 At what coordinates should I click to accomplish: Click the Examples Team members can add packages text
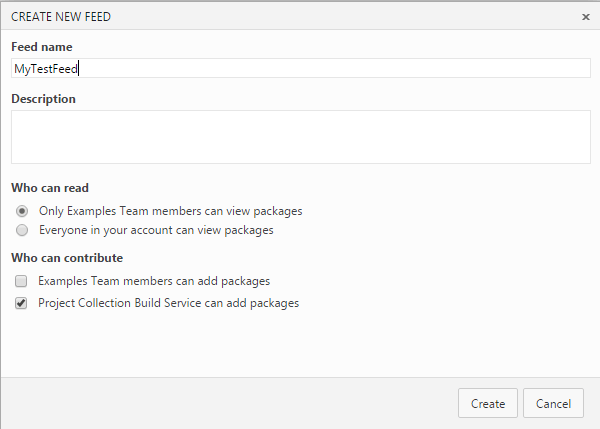tap(154, 282)
